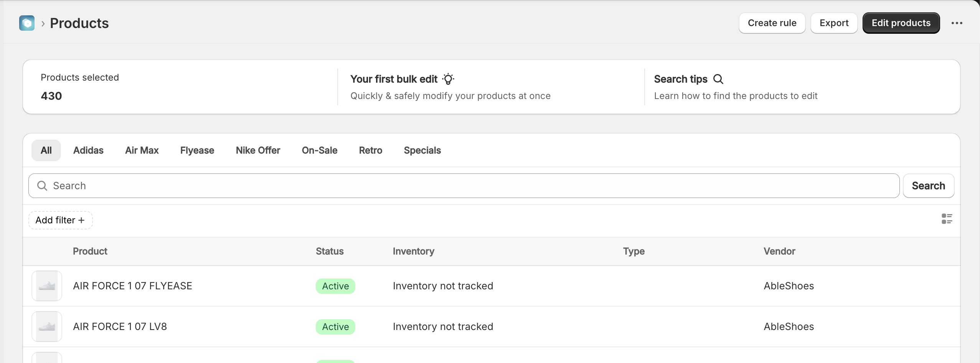Click the app logo icon beside Products
This screenshot has width=980, height=363.
pos(27,23)
